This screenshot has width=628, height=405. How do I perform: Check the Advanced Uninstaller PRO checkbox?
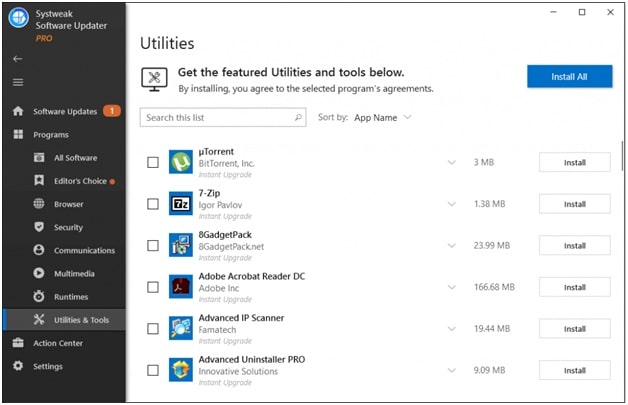[x=153, y=370]
